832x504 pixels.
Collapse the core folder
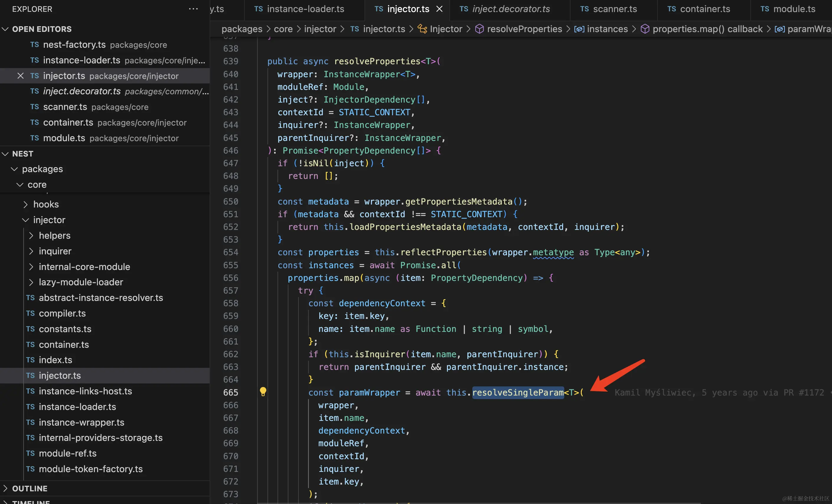click(x=20, y=185)
